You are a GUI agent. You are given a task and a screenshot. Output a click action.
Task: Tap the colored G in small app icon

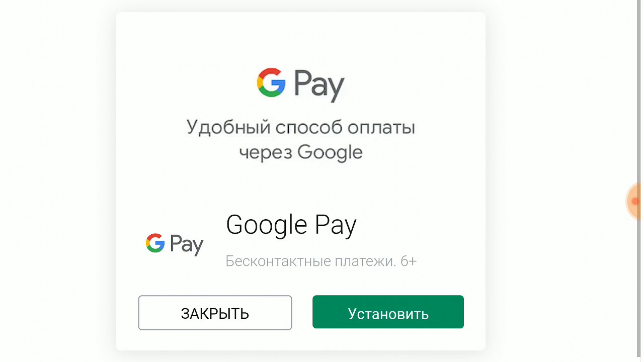coord(155,243)
